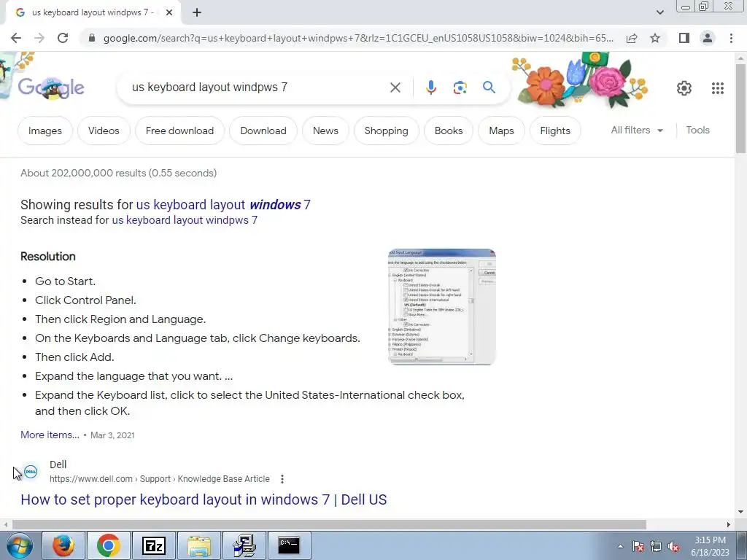The image size is (747, 560).
Task: Open corrected 'us keyboard layout windows 7' link
Action: coord(223,205)
